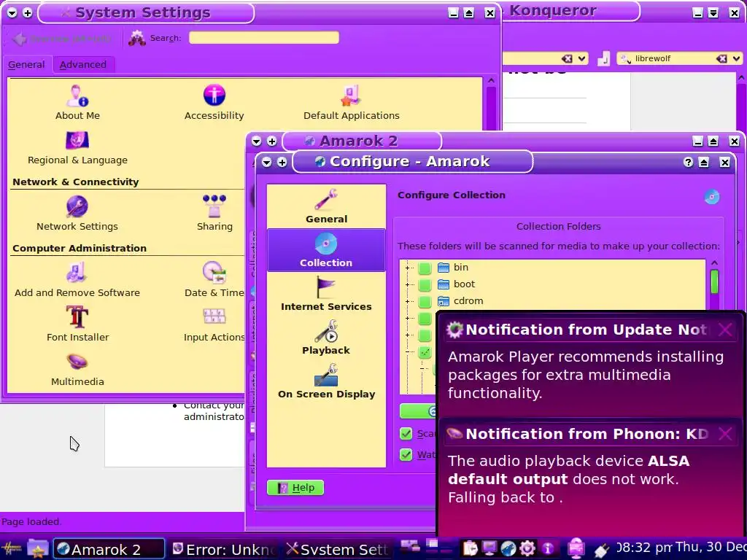Select the cdrom folder row
The height and width of the screenshot is (560, 747).
[x=553, y=301]
